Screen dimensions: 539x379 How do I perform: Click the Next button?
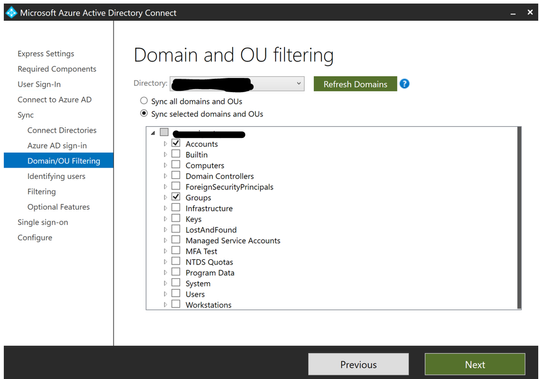[475, 365]
